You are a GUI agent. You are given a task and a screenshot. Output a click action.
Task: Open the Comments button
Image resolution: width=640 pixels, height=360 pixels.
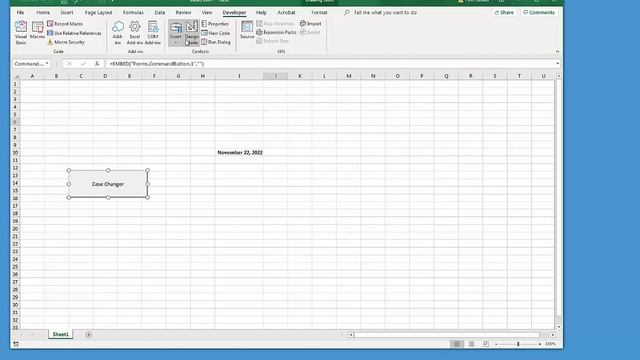click(539, 12)
